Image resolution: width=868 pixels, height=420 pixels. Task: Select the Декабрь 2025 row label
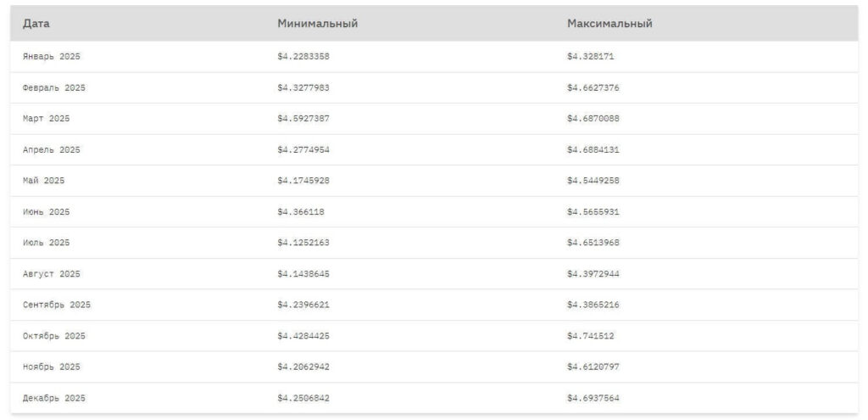53,398
